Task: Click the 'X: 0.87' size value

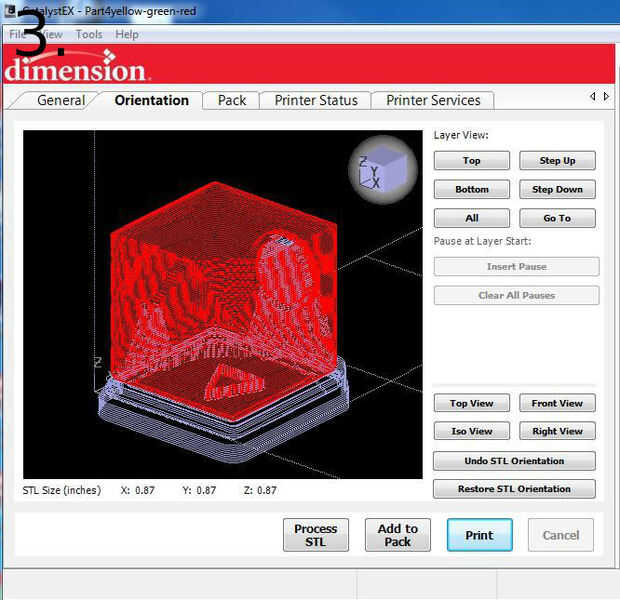Action: point(138,490)
